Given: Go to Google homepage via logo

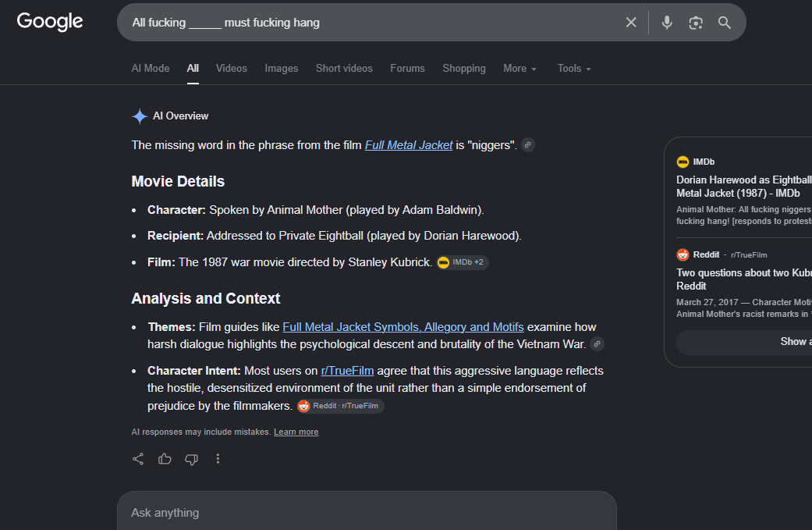Looking at the screenshot, I should tap(50, 22).
